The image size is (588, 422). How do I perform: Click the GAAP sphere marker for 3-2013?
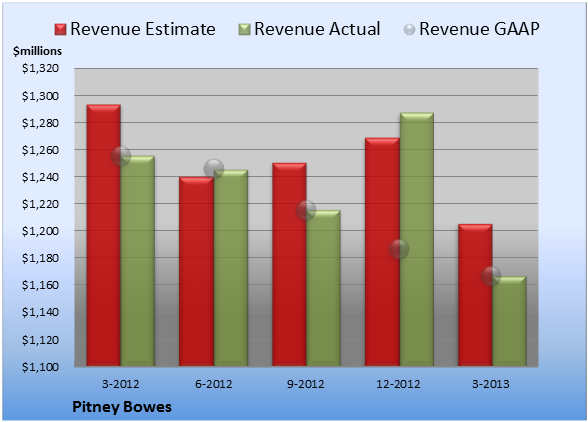point(491,276)
